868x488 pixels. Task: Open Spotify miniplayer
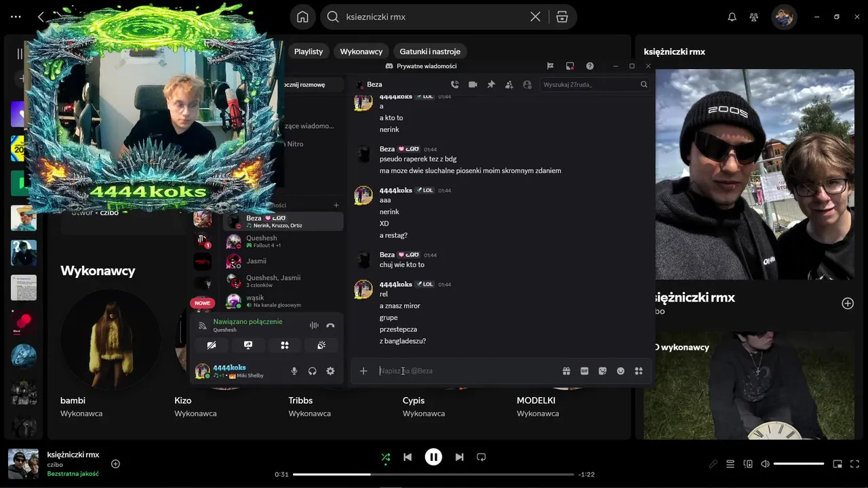837,464
